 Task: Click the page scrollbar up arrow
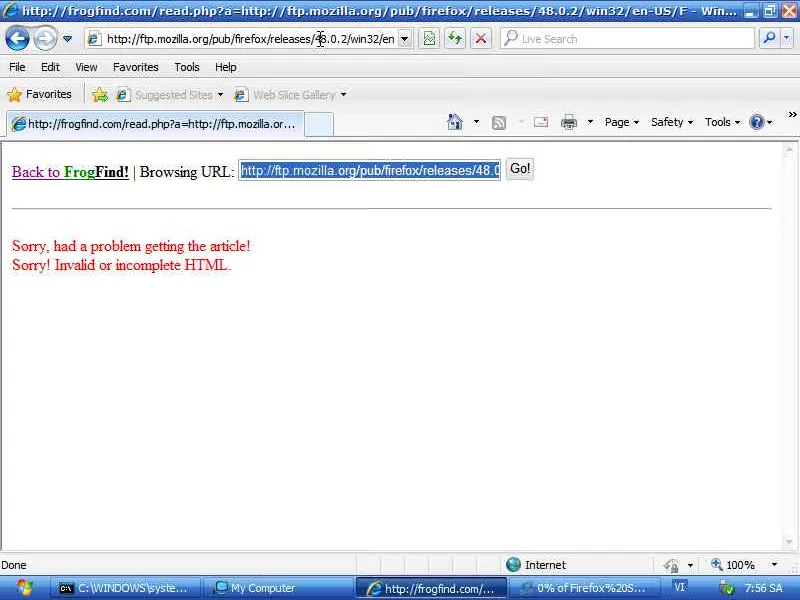(x=789, y=149)
